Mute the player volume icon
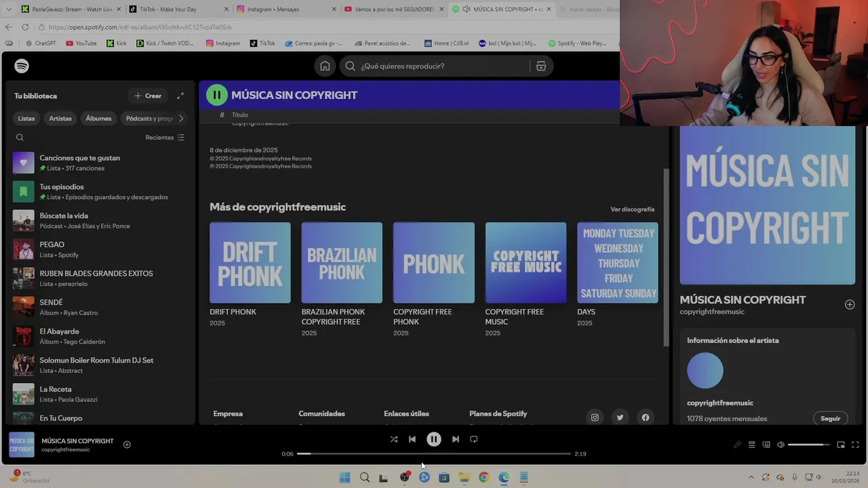The image size is (868, 488). (x=781, y=445)
